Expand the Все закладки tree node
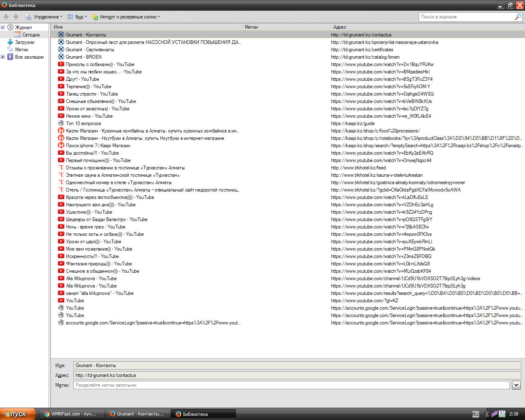This screenshot has height=420, width=525. (x=3, y=57)
